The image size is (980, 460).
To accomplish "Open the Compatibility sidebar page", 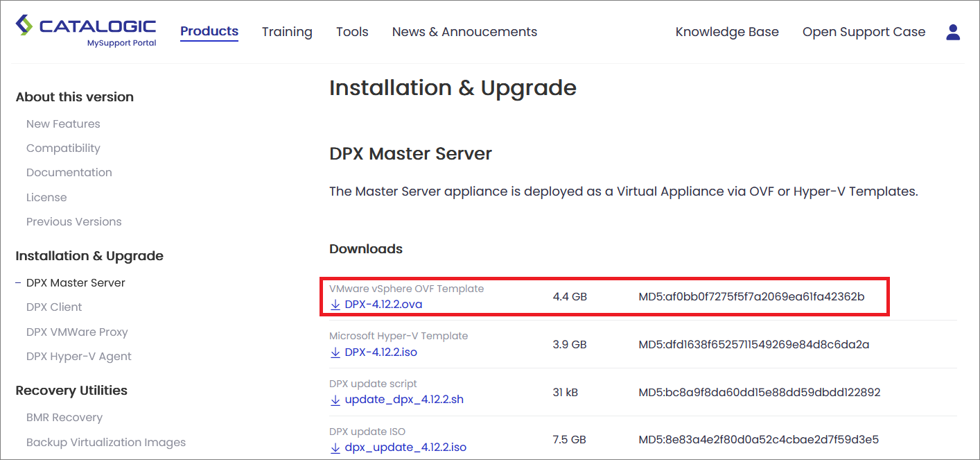I will (x=63, y=148).
